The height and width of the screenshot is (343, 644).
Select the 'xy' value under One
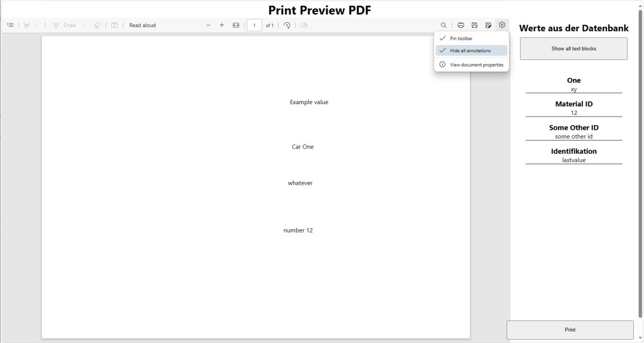click(574, 89)
